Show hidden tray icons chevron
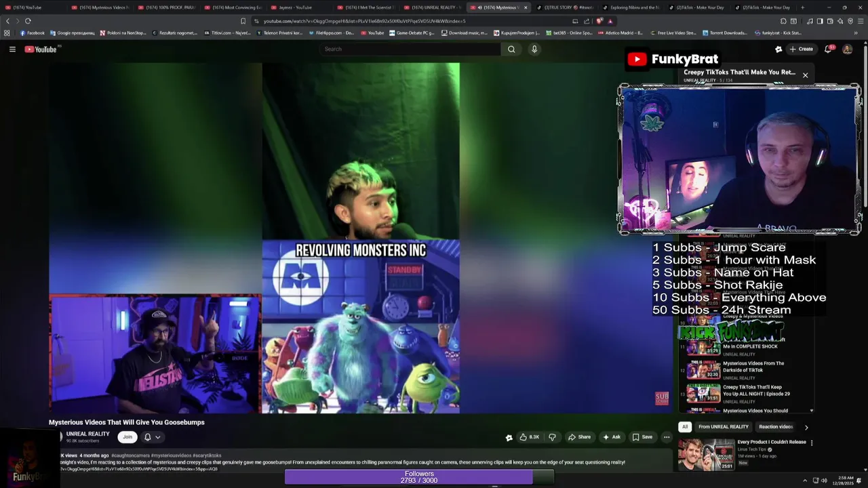Viewport: 868px width, 488px height. [805, 481]
